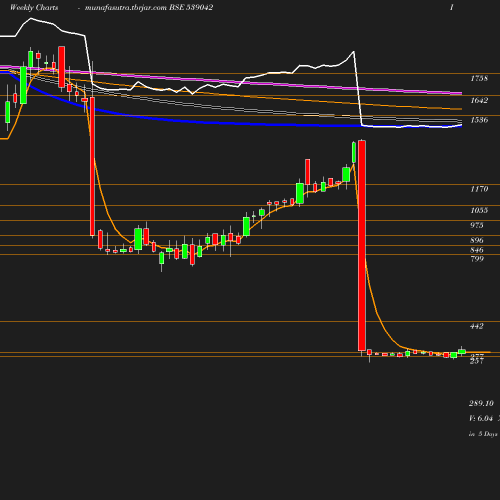Click the "munafasutra.tbrjar.com BSE 539042" header text
Image resolution: width=500 pixels, height=500 pixels.
point(149,7)
